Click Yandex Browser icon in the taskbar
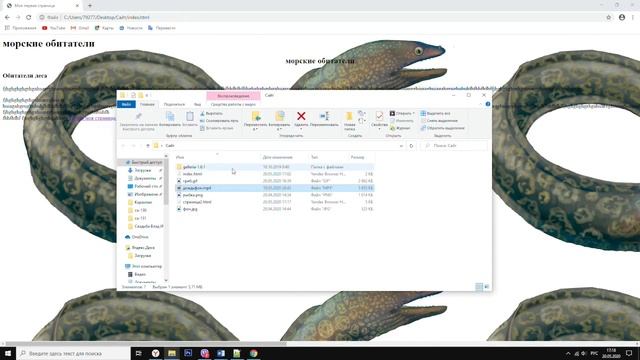Screen dimensions: 640x360 click(x=156, y=353)
